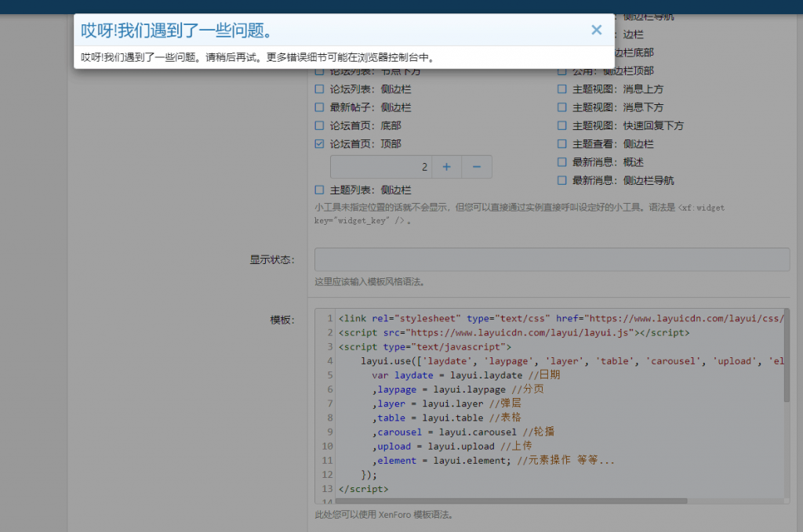
Task: Enable the 主题列表: 侧边栏 checkbox
Action: (x=319, y=190)
